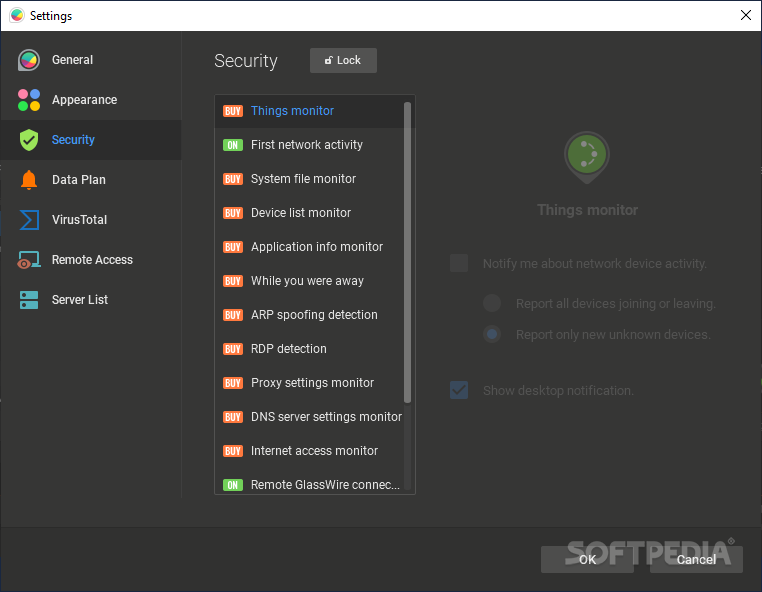Image resolution: width=762 pixels, height=592 pixels.
Task: Open the Security settings tab
Action: coord(91,140)
